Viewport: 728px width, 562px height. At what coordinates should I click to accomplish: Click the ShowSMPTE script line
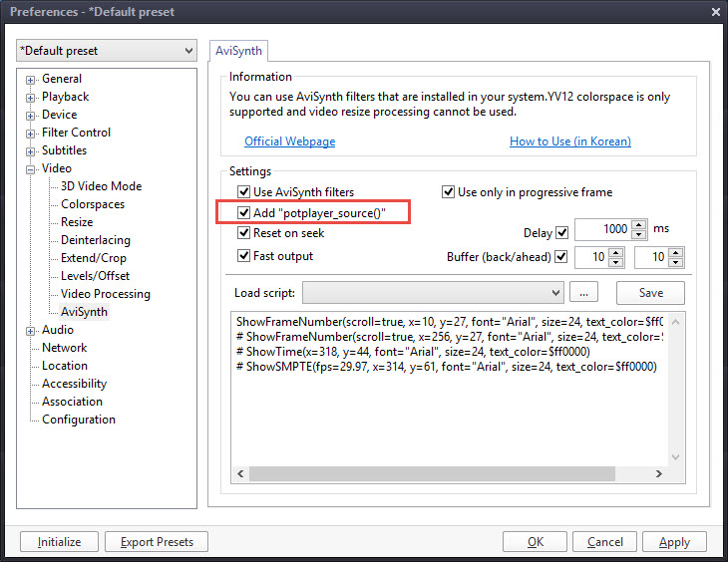pyautogui.click(x=447, y=367)
